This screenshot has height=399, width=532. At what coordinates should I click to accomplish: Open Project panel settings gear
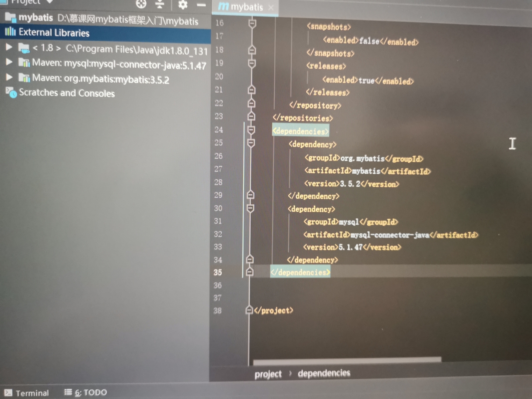pyautogui.click(x=182, y=5)
